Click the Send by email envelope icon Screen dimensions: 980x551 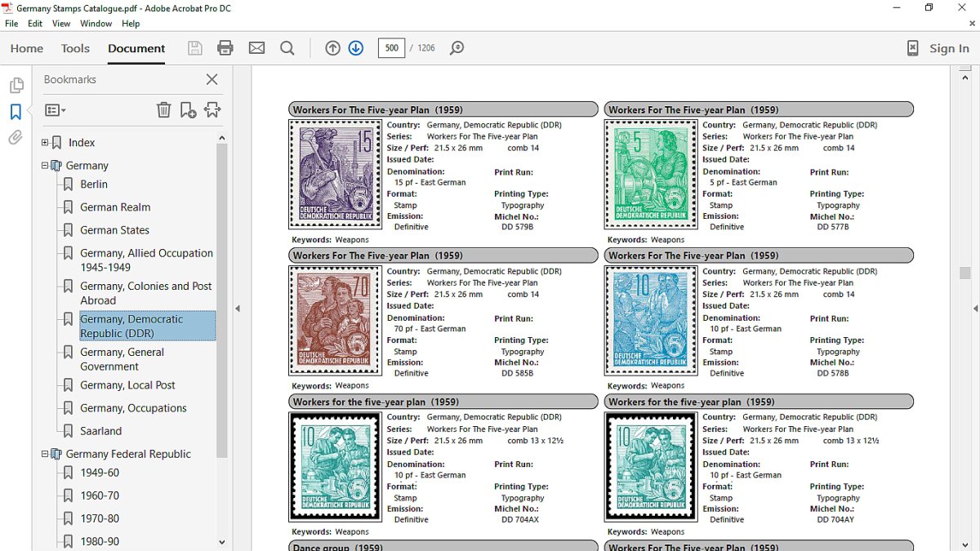(256, 48)
